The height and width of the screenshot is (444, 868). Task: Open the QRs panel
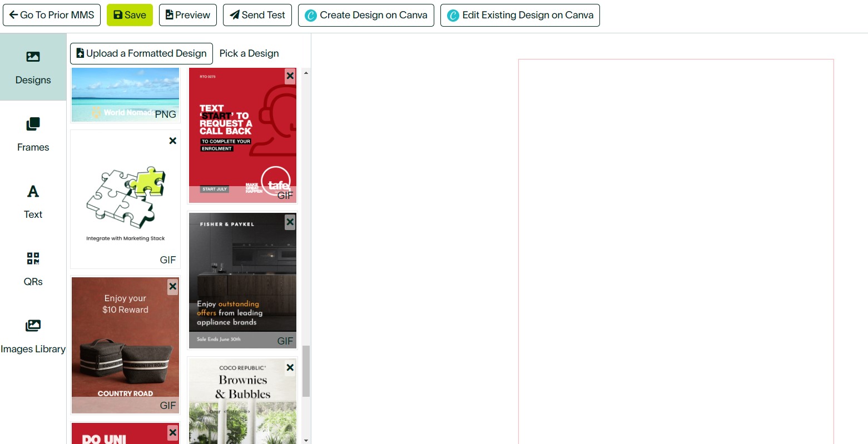(33, 269)
